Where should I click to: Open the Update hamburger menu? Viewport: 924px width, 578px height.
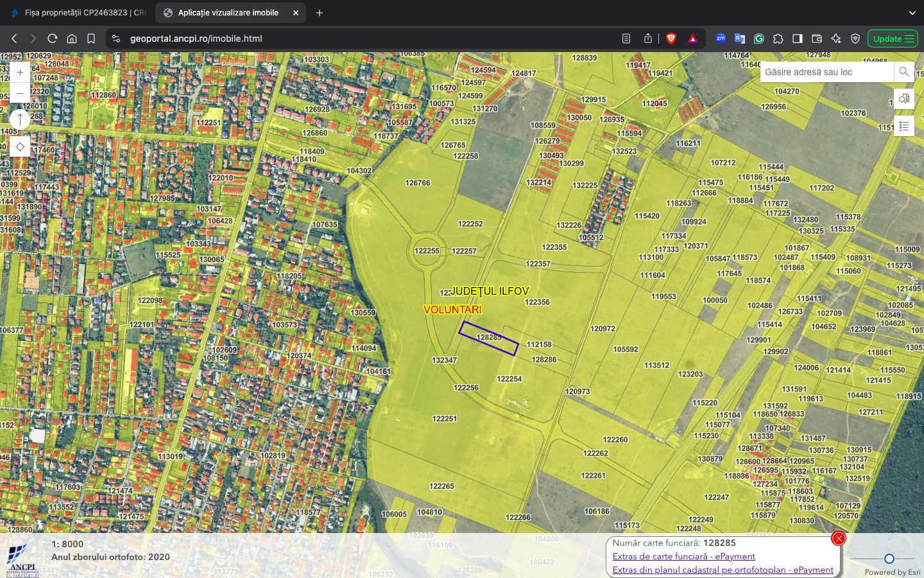892,39
